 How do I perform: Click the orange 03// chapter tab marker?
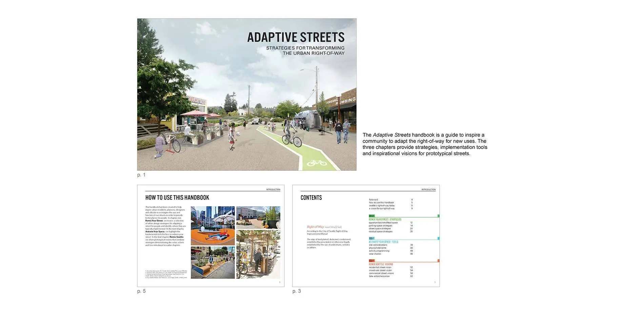(372, 261)
